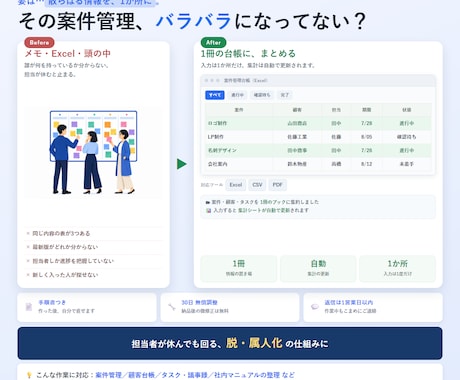The width and height of the screenshot is (460, 380).
Task: Click the PDF format chip
Action: click(277, 185)
